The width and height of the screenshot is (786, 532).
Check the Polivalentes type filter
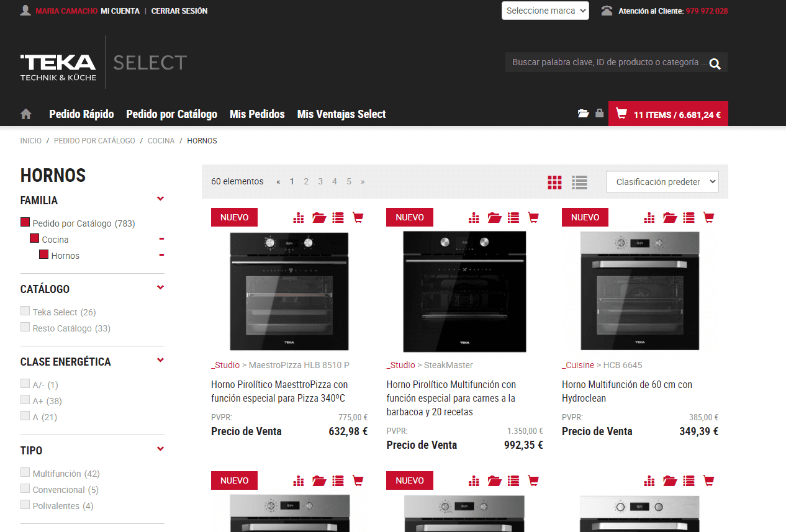point(25,505)
